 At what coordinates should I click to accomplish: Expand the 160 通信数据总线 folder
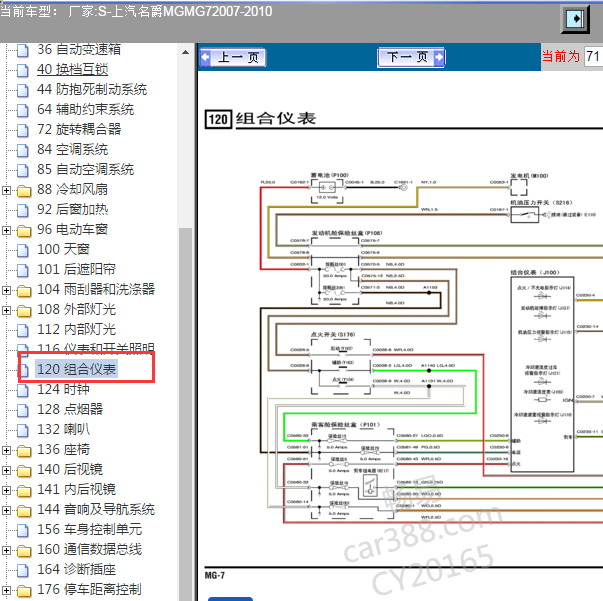(6, 550)
